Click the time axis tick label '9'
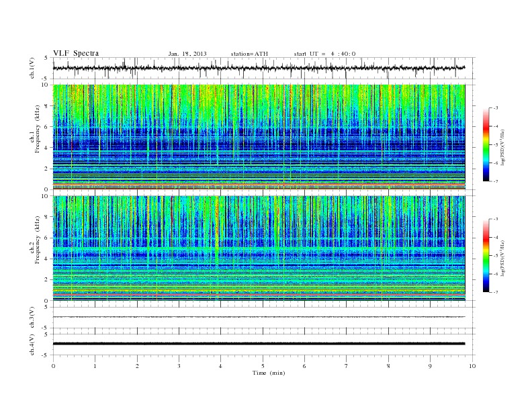 click(431, 366)
